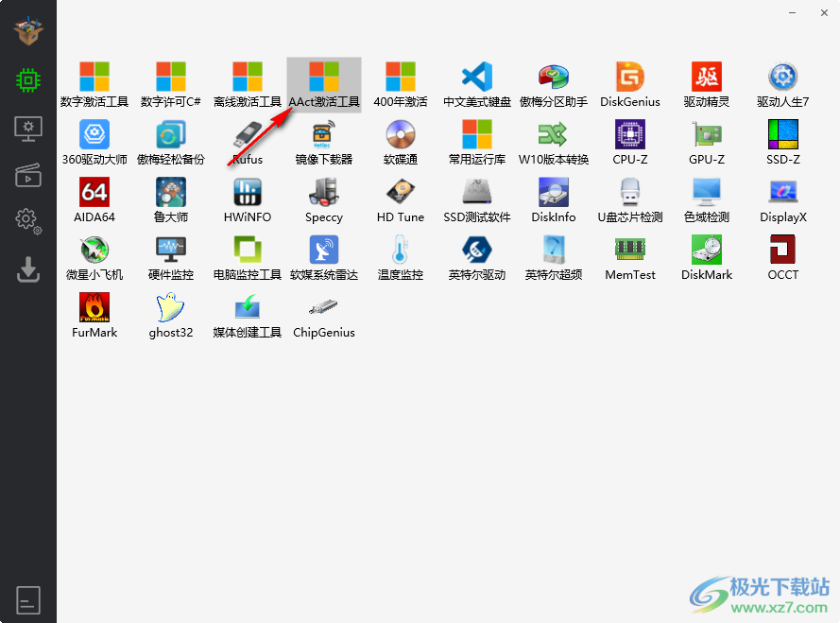The image size is (840, 623).
Task: Open HWiNFO
Action: coord(248,200)
